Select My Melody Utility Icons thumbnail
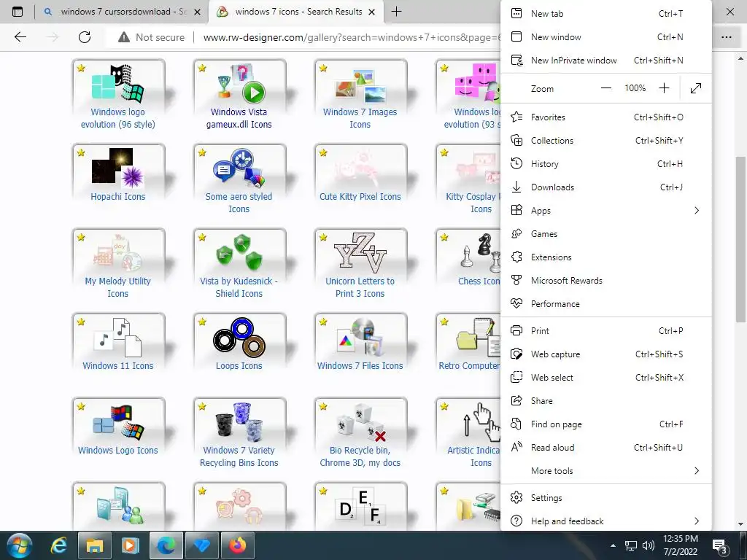The width and height of the screenshot is (747, 560). [117, 253]
